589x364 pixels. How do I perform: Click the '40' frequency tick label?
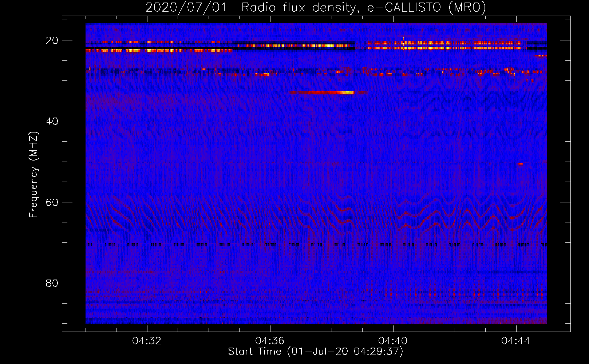(x=52, y=121)
